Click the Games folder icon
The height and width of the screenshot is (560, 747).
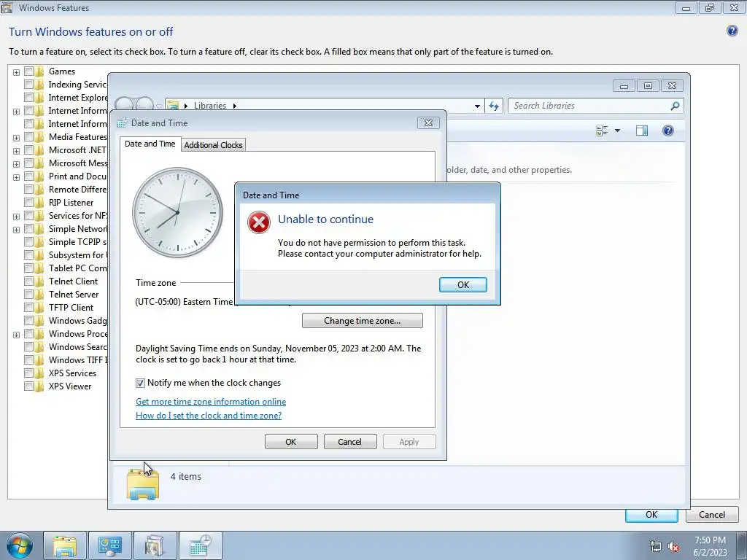[x=39, y=71]
